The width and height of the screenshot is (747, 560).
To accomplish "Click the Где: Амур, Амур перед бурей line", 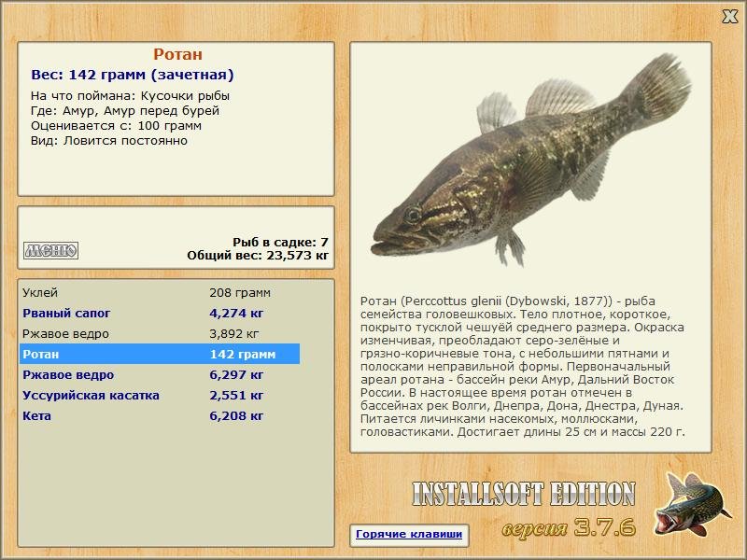I will click(125, 111).
